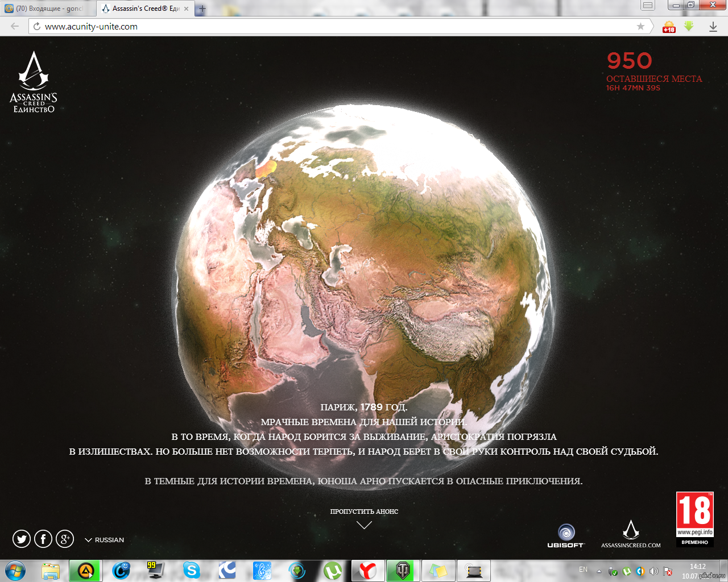Show hidden system tray icons
Image resolution: width=728 pixels, height=582 pixels.
[x=599, y=571]
